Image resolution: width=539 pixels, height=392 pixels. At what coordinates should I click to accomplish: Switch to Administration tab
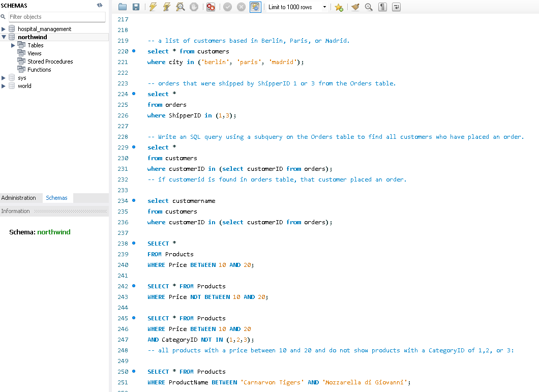click(19, 198)
